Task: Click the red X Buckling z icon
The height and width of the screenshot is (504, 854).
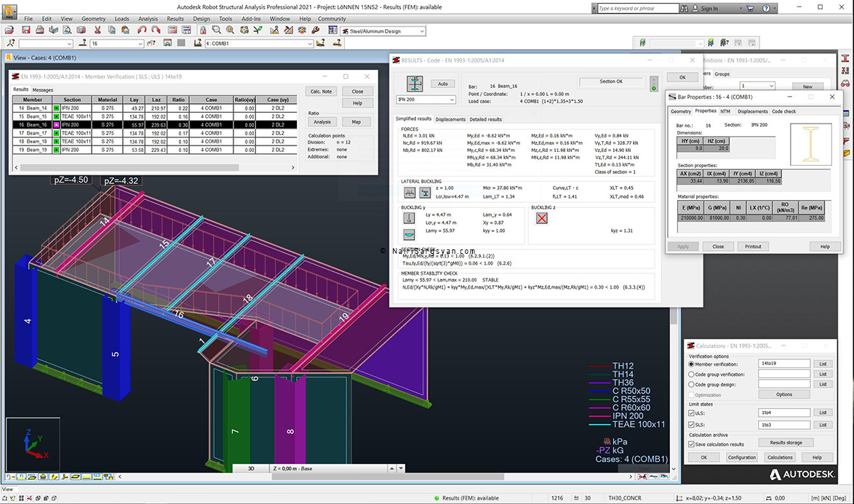Action: (541, 218)
